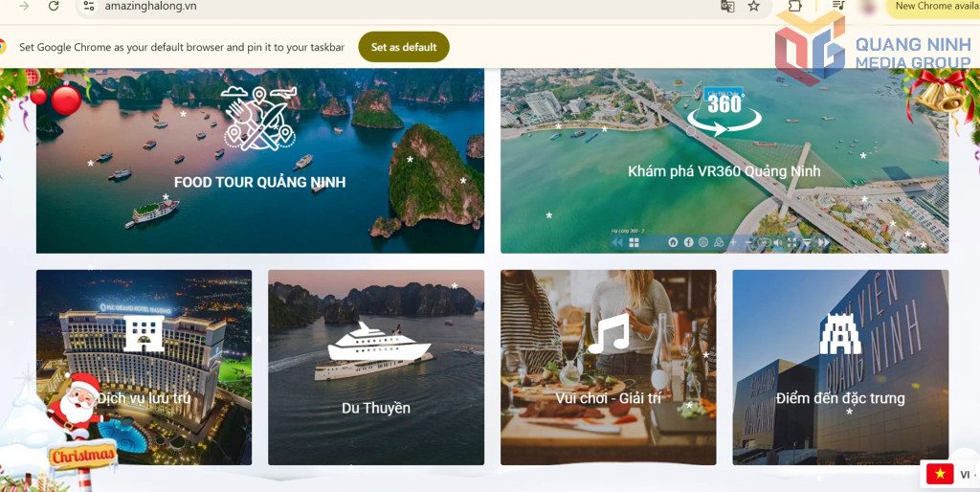This screenshot has width=980, height=492.
Task: Toggle fullscreen in the VR360 toolbar
Action: (792, 243)
